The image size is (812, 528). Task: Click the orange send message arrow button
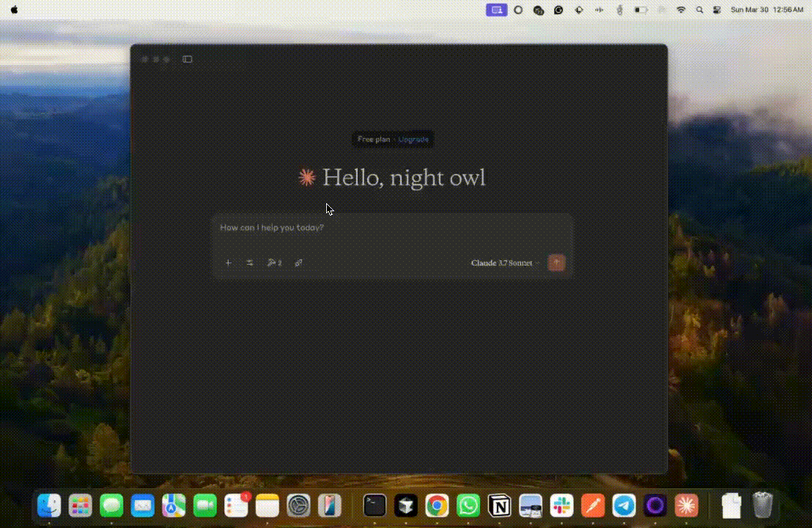point(557,263)
